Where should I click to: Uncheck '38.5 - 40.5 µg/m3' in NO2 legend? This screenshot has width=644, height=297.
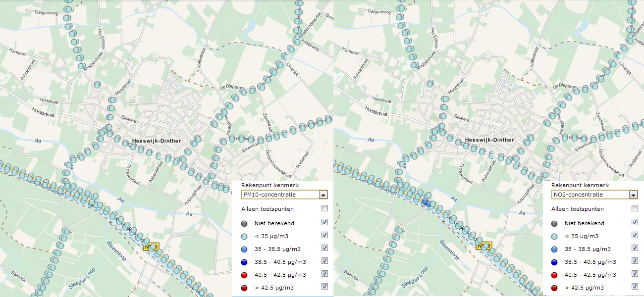(x=635, y=261)
